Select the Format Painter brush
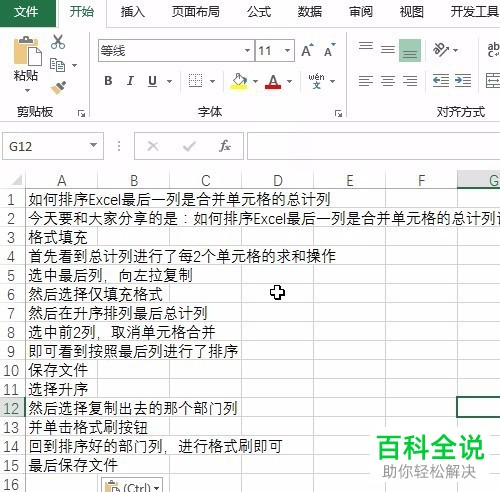Screen dimensions: 500x492 click(58, 87)
